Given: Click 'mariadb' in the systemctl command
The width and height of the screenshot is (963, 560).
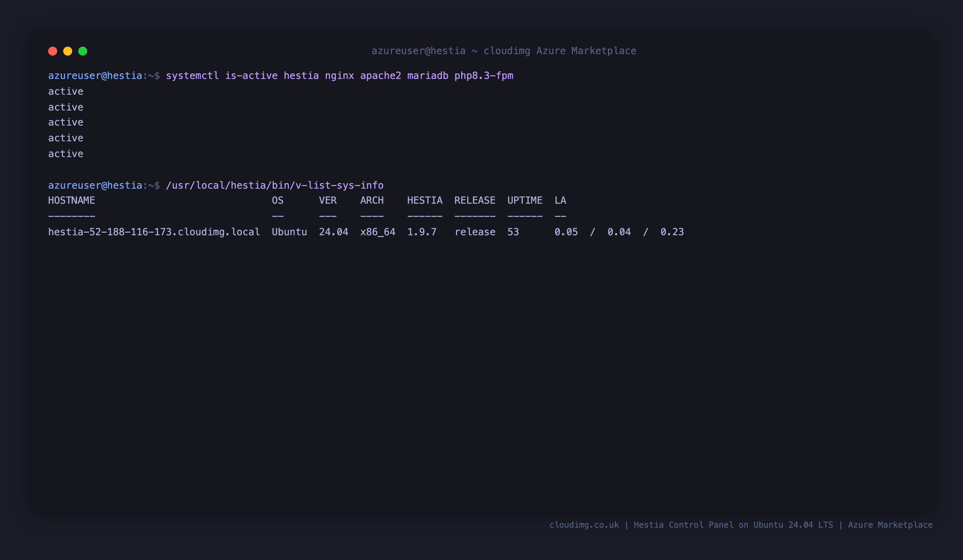Looking at the screenshot, I should click(428, 76).
